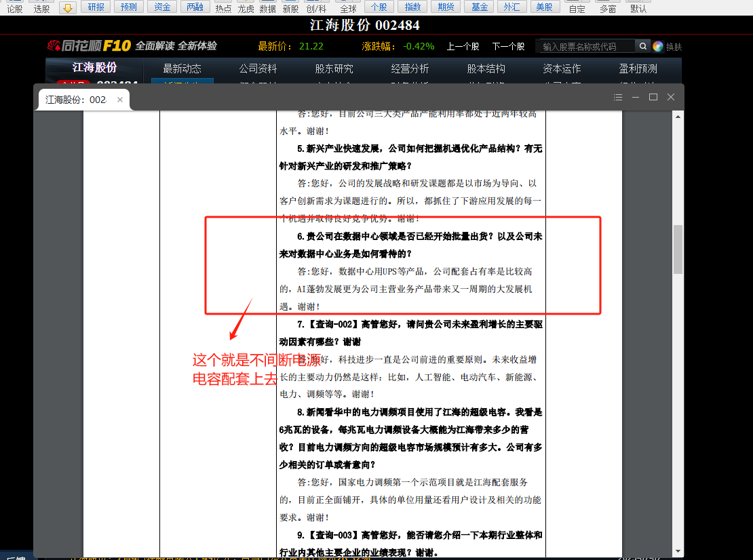Open the 公司资料 tab
This screenshot has height=560, width=753.
pos(258,68)
